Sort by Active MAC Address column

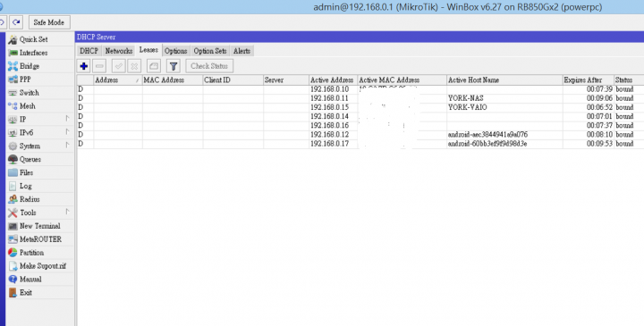pyautogui.click(x=402, y=80)
